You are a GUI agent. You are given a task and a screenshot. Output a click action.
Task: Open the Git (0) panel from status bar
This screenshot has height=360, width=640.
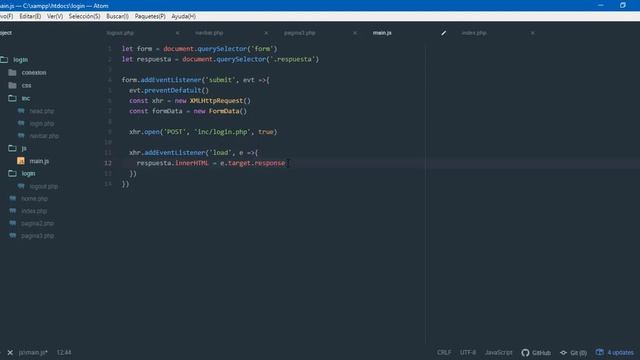pyautogui.click(x=573, y=352)
